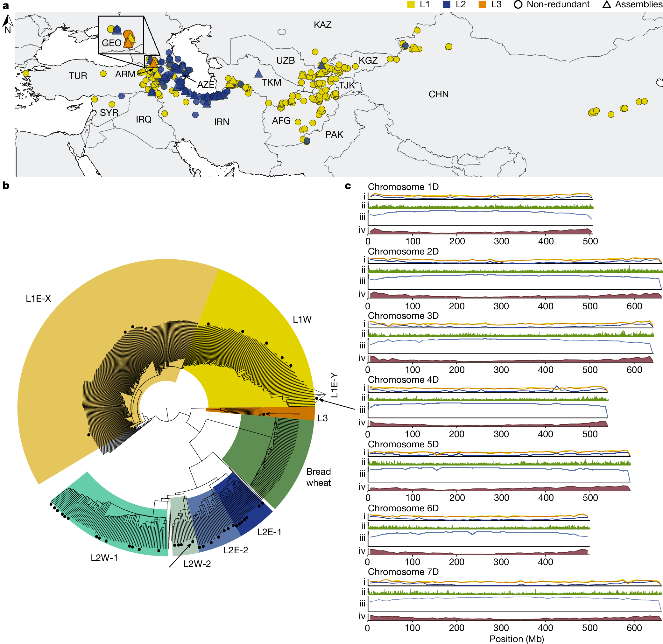
Task: Click the Non-redundant circle legend icon
Action: click(x=518, y=5)
